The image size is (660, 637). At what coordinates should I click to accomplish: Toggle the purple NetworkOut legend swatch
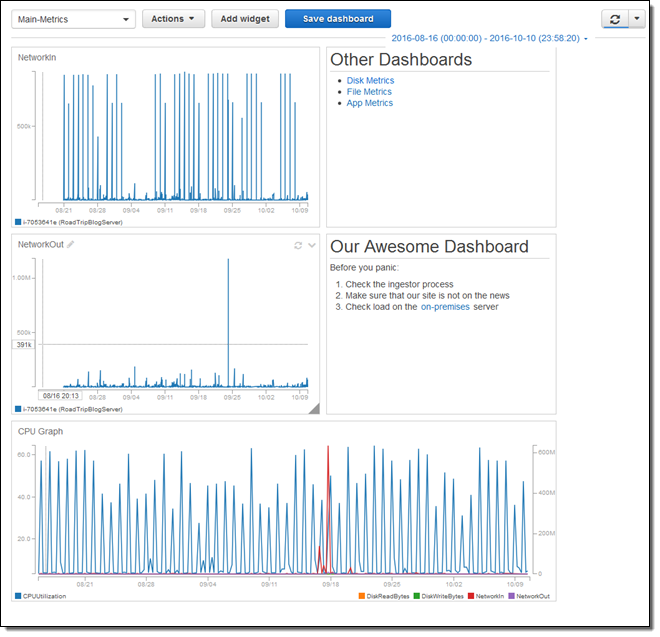[x=510, y=596]
